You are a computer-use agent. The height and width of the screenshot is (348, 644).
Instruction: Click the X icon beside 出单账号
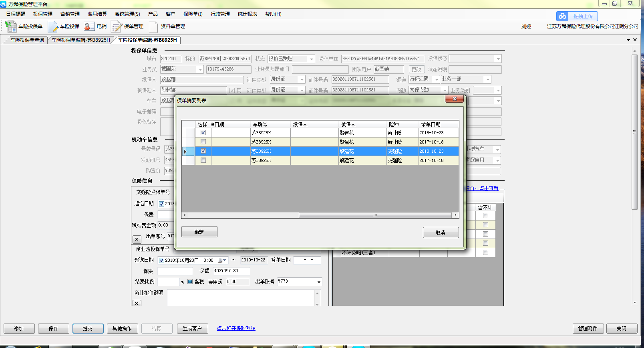coord(137,239)
